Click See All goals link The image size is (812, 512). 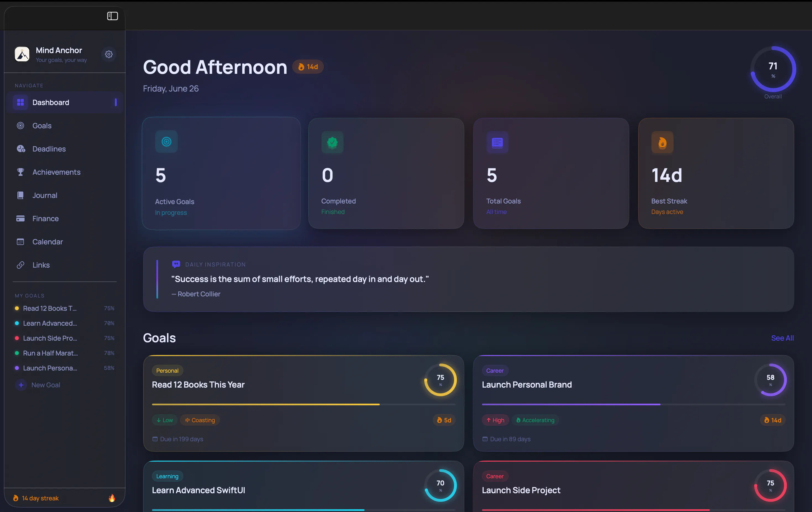[782, 338]
